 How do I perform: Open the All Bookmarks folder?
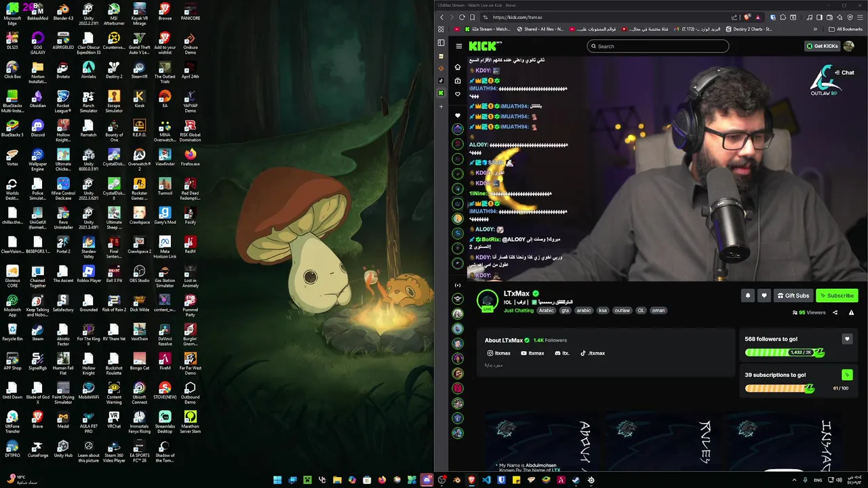pyautogui.click(x=846, y=29)
